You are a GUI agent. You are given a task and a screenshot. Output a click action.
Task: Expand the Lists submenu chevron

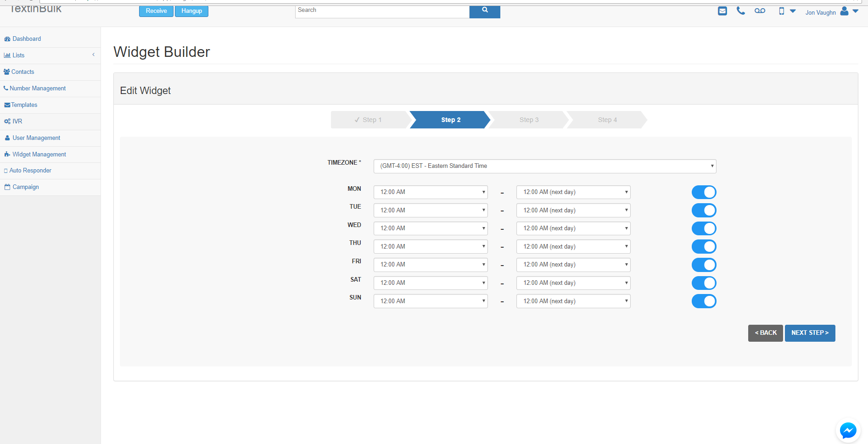click(x=93, y=55)
